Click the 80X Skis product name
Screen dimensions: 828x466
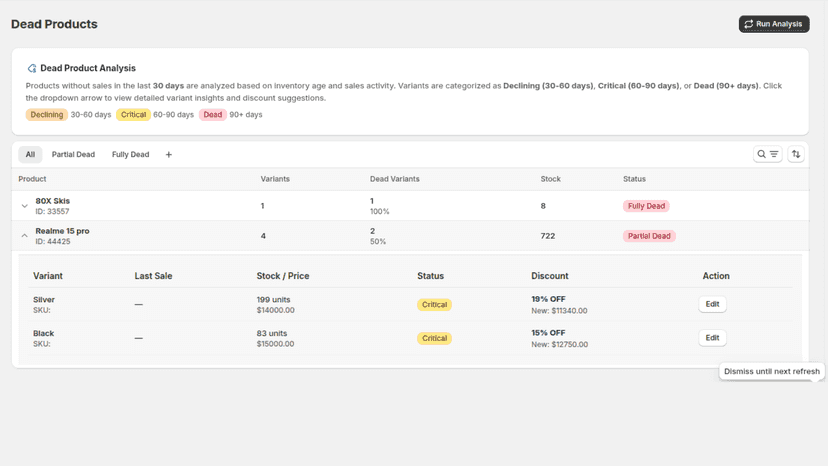tap(52, 201)
